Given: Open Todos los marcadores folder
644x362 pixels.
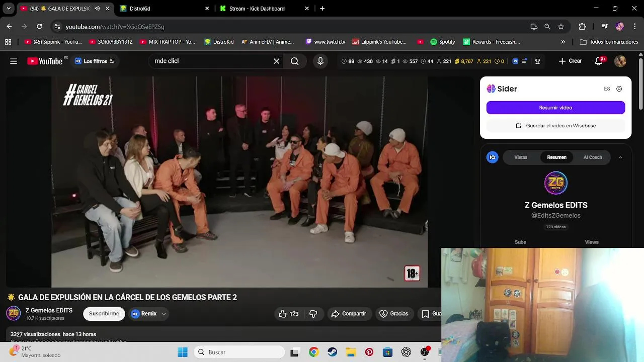Looking at the screenshot, I should tap(609, 42).
